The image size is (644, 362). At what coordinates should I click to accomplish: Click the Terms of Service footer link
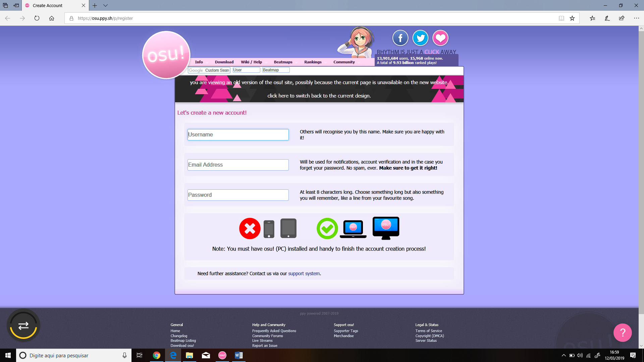[x=429, y=331]
